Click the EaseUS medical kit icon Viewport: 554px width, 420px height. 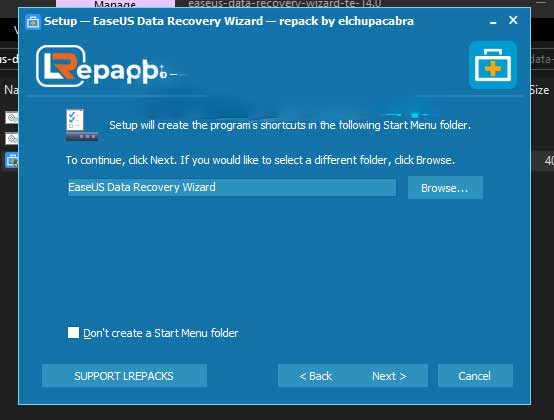(x=493, y=65)
